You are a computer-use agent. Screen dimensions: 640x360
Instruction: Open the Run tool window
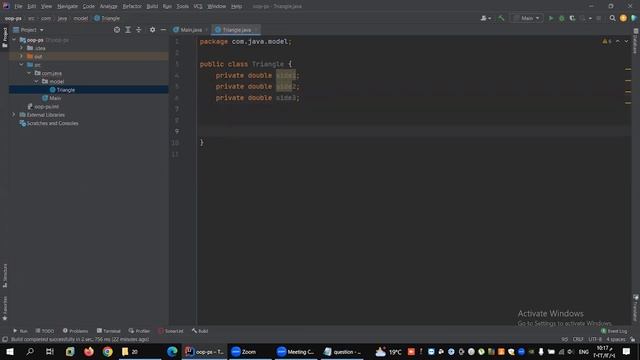[x=20, y=331]
